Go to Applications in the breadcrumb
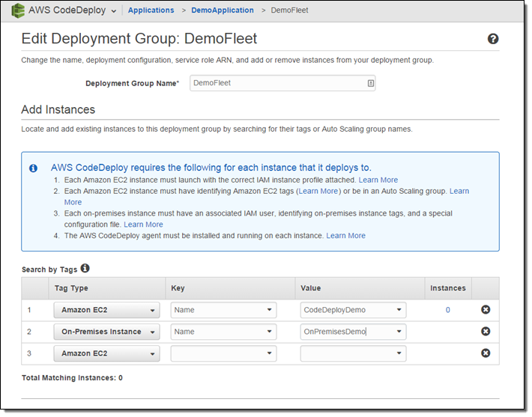Viewport: 532px width, 417px height. coord(151,10)
